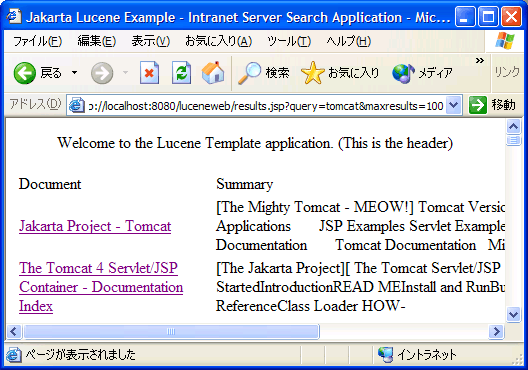Click the IE icon in the title bar
This screenshot has height=370, width=528.
point(14,16)
